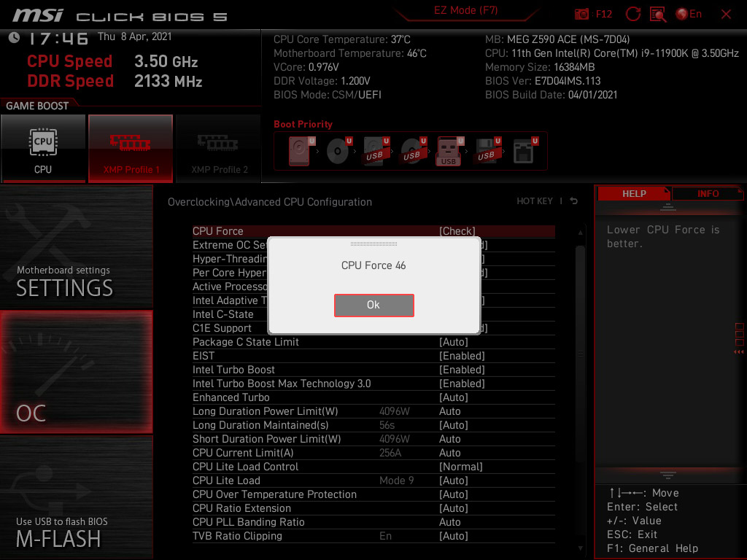Select the USB hard disk boot icon
This screenshot has width=747, height=560.
click(x=376, y=152)
